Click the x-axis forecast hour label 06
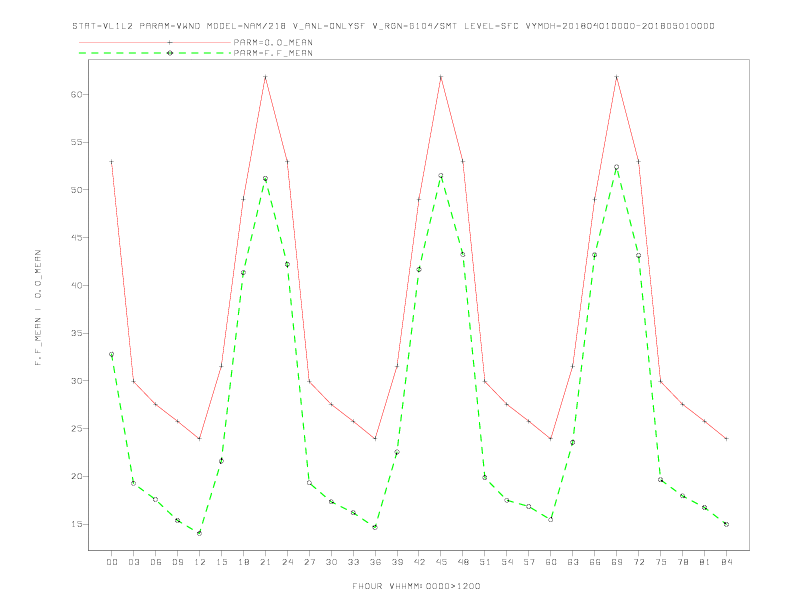Screen dimensions: 792x612 (156, 562)
